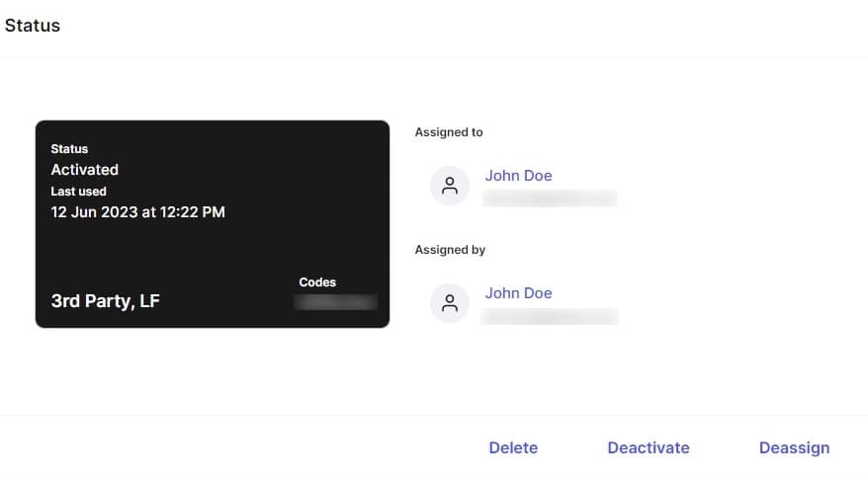Click the Delete button
The image size is (868, 477).
[513, 447]
